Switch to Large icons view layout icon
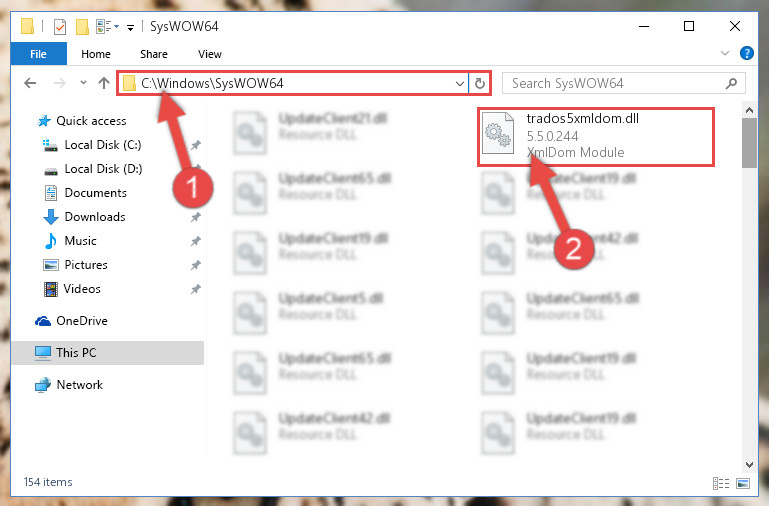This screenshot has height=506, width=769. click(x=743, y=483)
